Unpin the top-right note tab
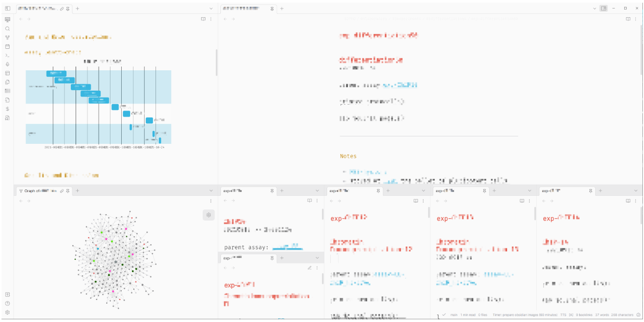 (x=272, y=9)
